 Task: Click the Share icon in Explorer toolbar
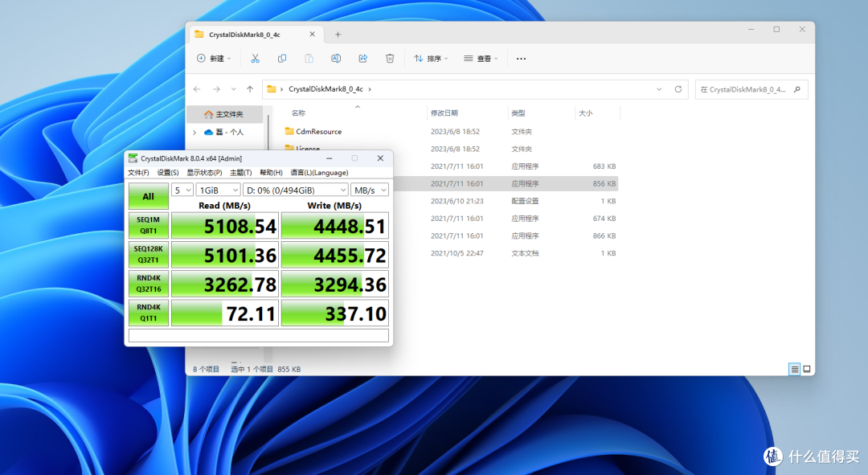(363, 59)
